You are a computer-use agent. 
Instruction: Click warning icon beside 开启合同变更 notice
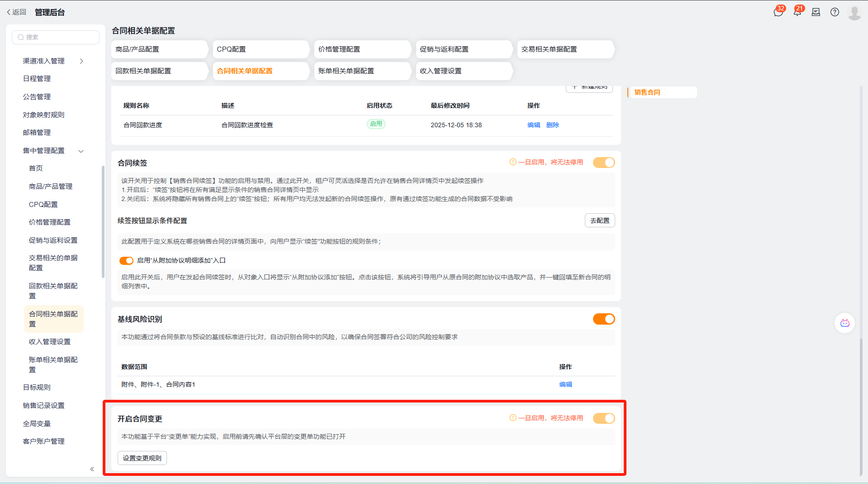pos(513,418)
